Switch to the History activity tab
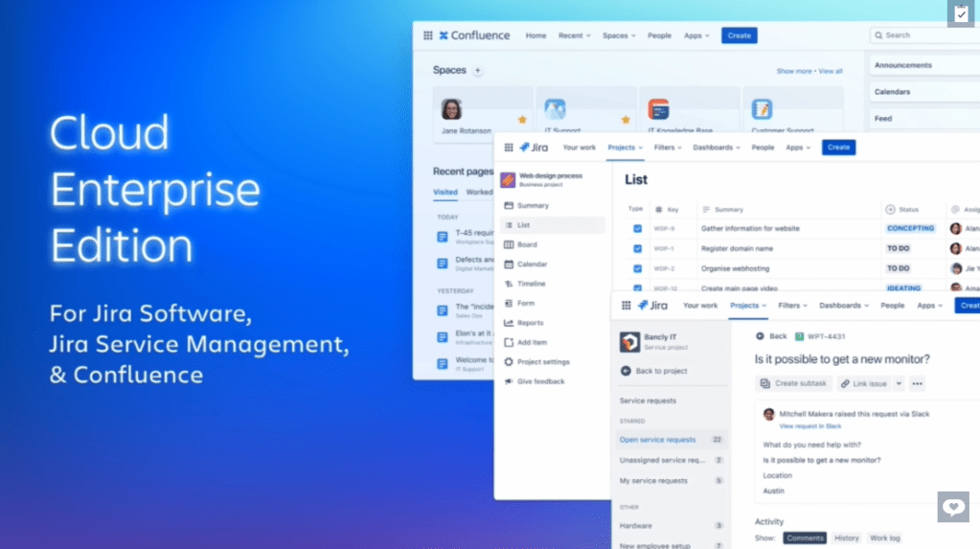This screenshot has height=549, width=980. tap(846, 538)
